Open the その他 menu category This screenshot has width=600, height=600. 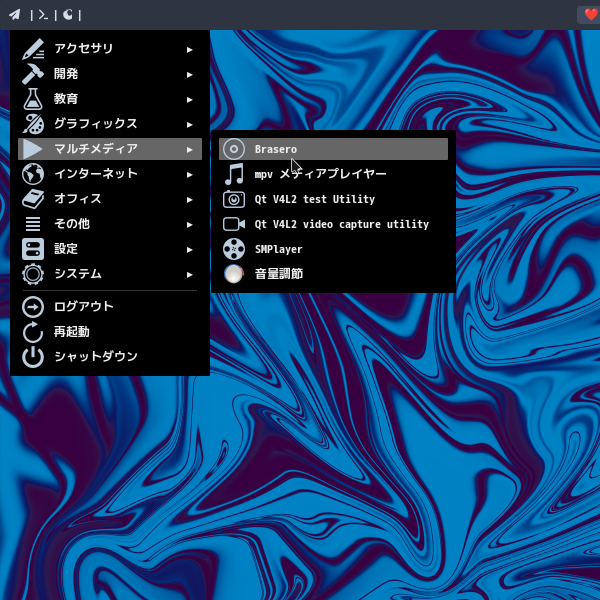click(110, 224)
